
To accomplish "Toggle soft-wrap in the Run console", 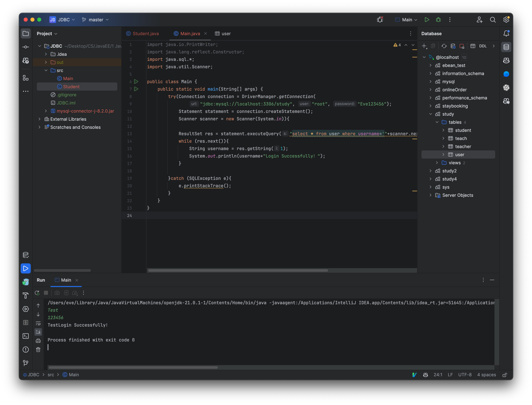I will [x=38, y=323].
